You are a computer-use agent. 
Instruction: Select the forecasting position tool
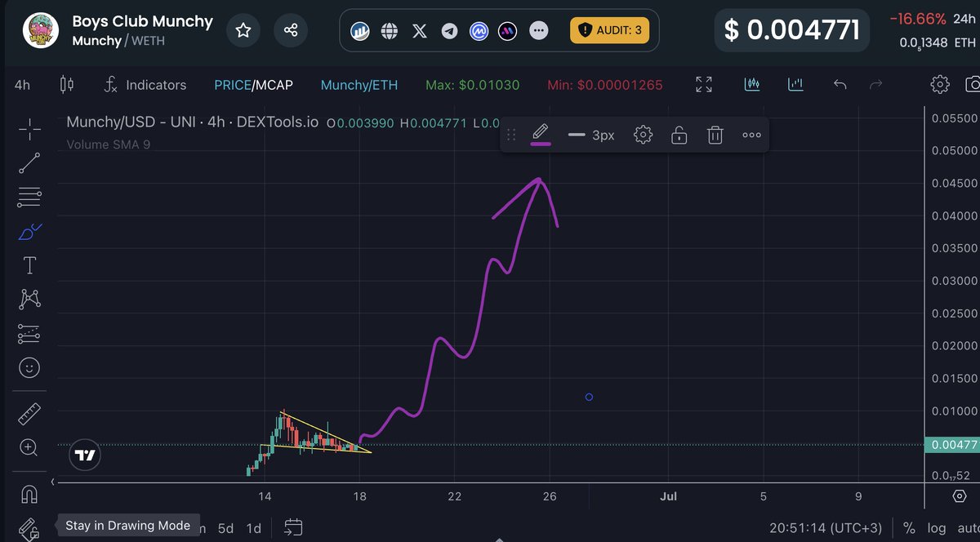coord(29,334)
